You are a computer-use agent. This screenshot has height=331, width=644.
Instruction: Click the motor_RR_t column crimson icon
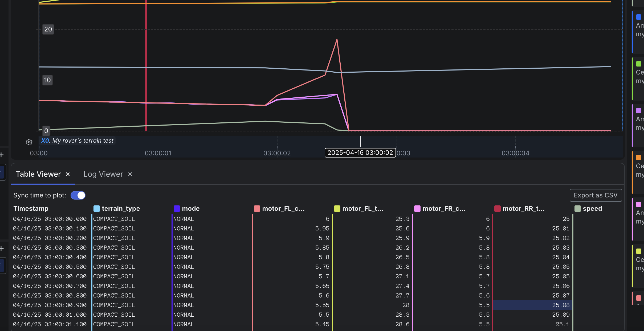[x=497, y=209]
